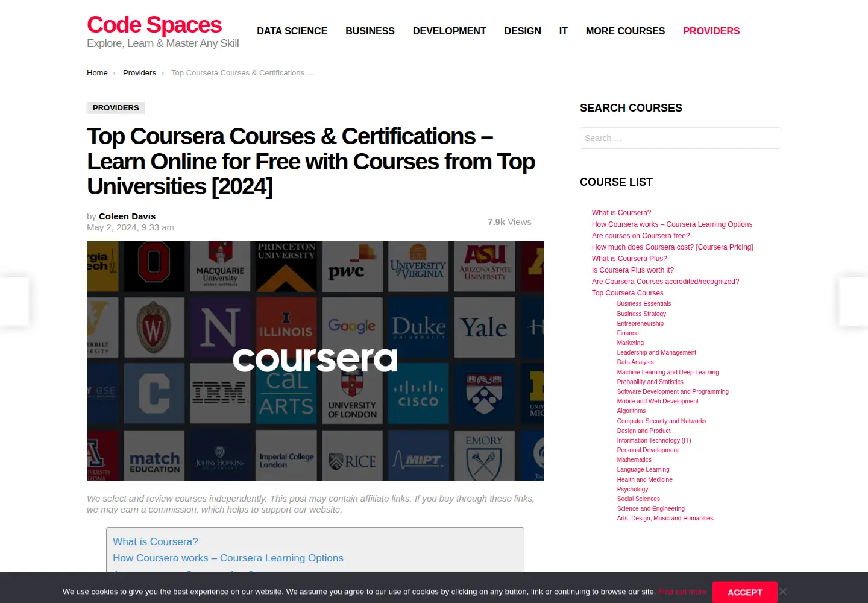868x603 pixels.
Task: Accept cookies with the ACCEPT button
Action: (745, 592)
